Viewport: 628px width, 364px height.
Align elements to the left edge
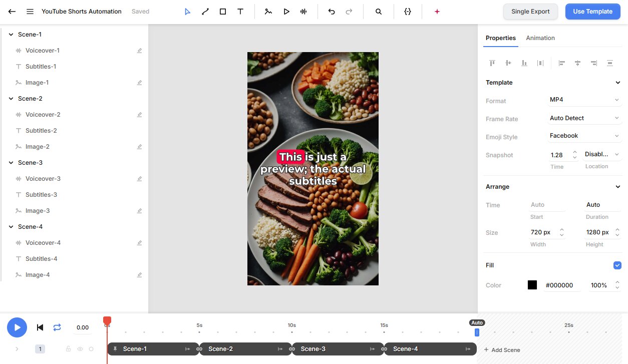tap(562, 63)
